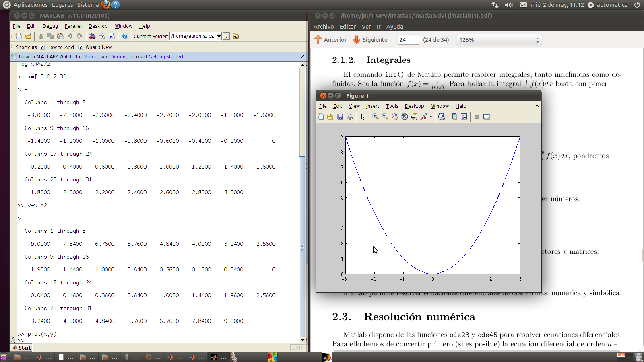Activate the Data Cursor tool
This screenshot has height=362, width=644.
tap(414, 117)
